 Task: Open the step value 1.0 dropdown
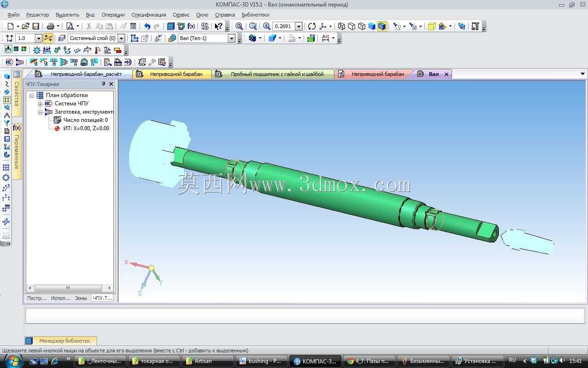coord(39,38)
